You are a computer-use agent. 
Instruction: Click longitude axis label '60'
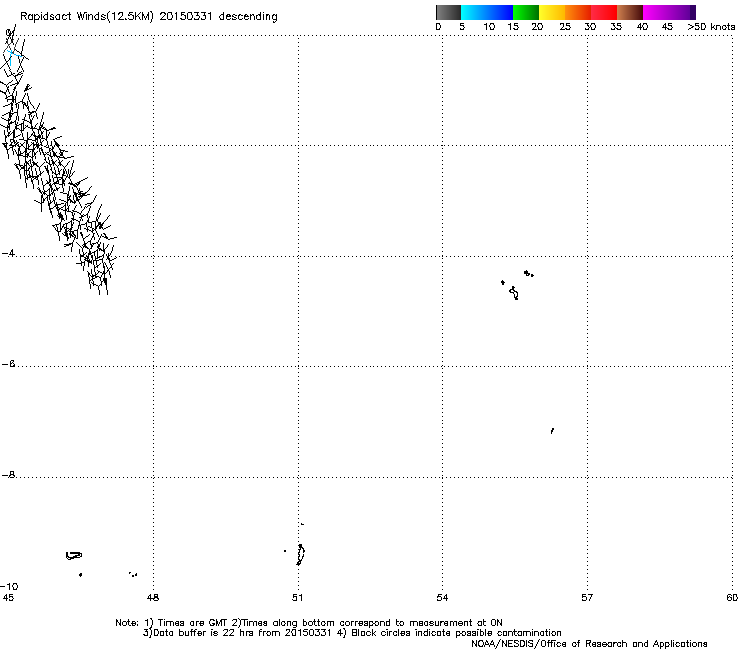[732, 598]
